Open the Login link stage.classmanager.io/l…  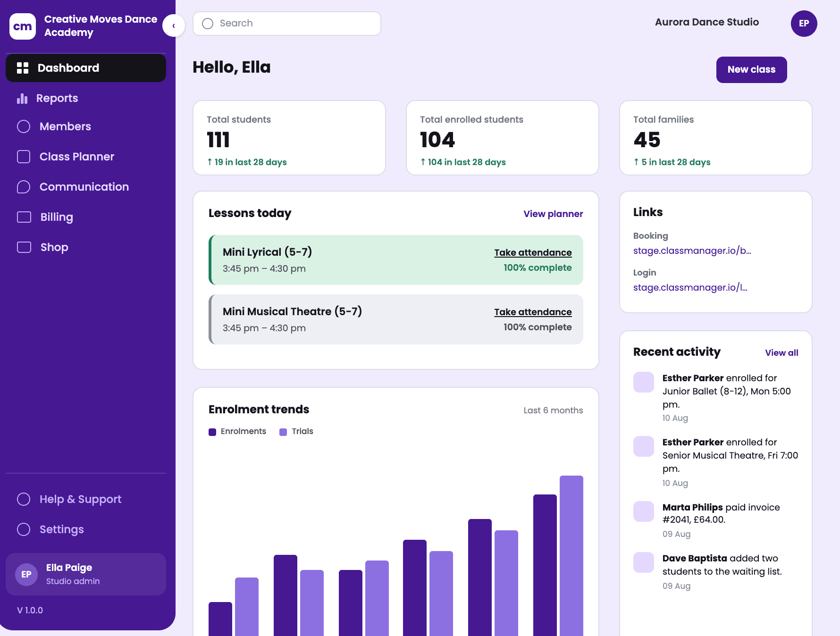click(x=690, y=287)
